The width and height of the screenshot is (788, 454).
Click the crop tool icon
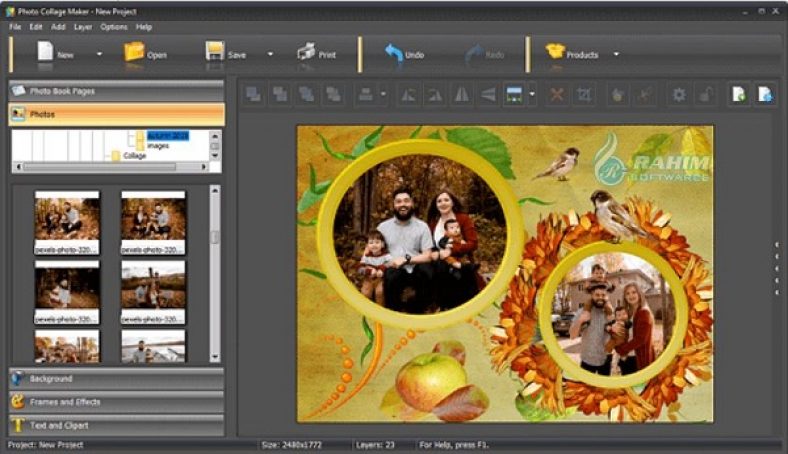585,94
